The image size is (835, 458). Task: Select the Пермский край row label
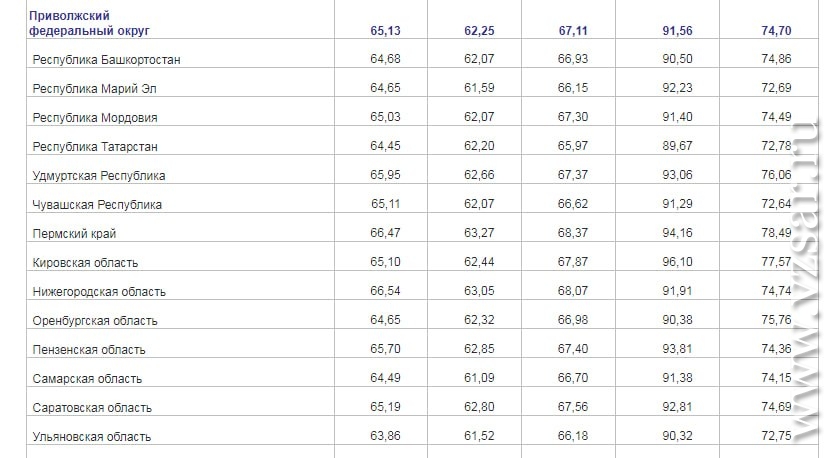pyautogui.click(x=74, y=234)
